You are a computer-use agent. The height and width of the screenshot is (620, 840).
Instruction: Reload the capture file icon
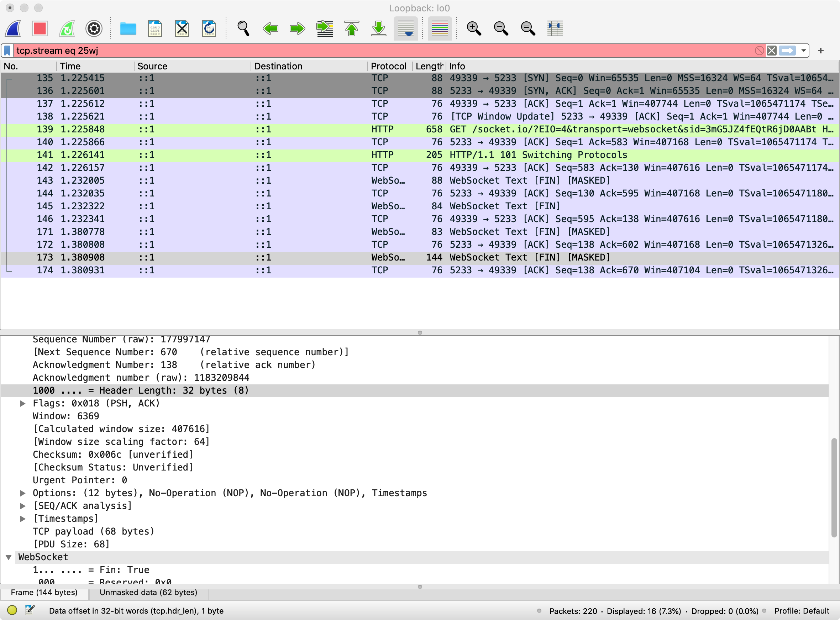[209, 28]
